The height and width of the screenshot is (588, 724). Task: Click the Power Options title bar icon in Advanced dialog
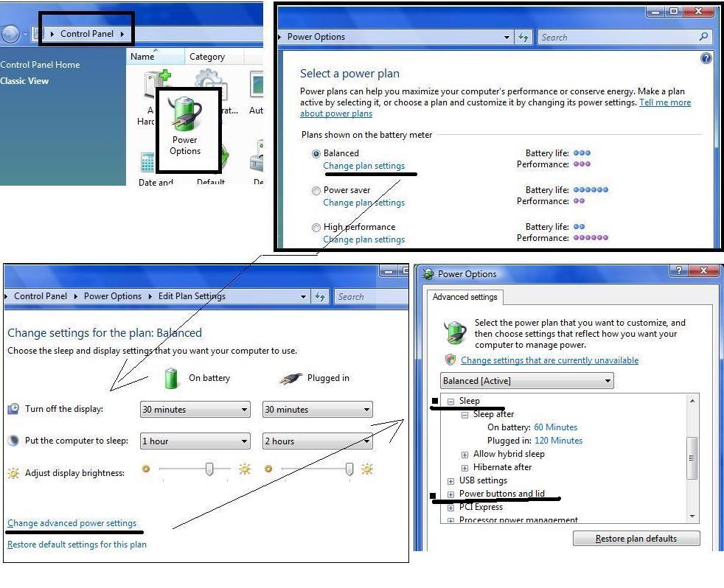coord(428,273)
